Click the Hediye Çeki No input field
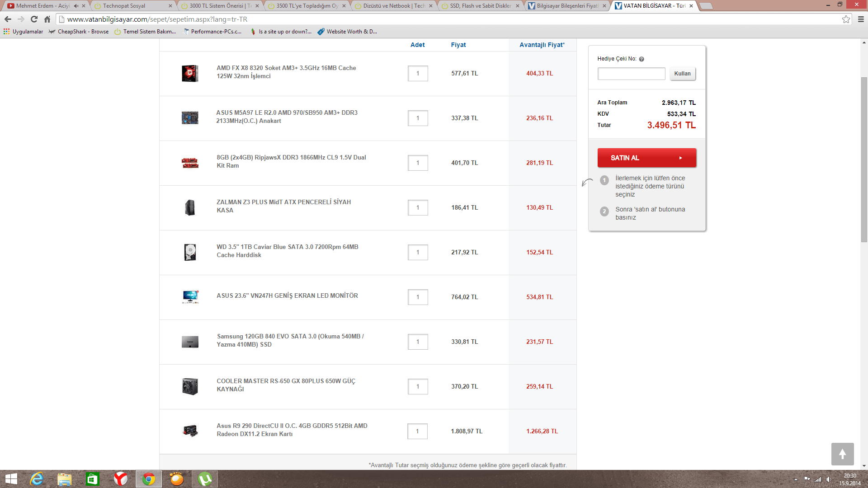Viewport: 868px width, 488px height. click(x=631, y=74)
